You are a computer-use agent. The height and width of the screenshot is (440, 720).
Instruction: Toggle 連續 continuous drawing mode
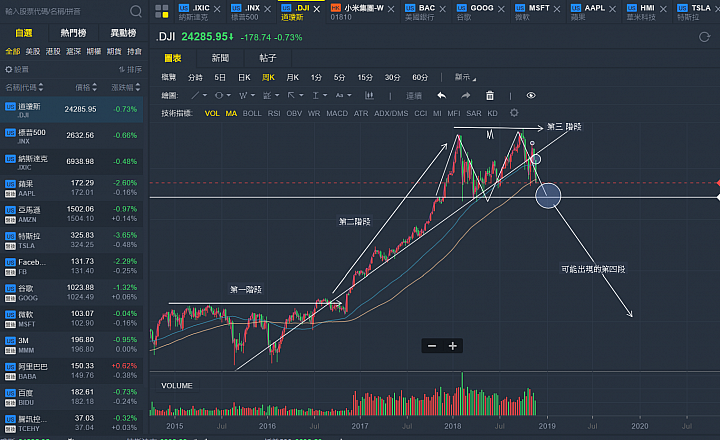click(x=414, y=96)
